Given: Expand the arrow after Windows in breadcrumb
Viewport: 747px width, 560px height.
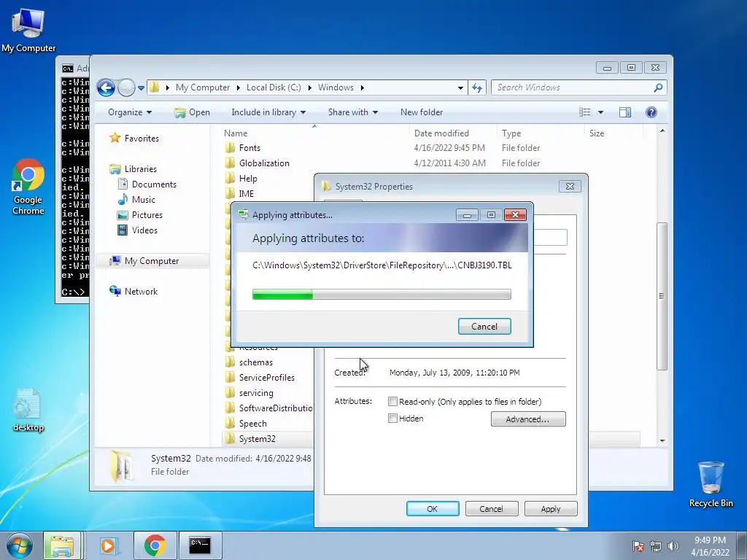Looking at the screenshot, I should coord(362,87).
